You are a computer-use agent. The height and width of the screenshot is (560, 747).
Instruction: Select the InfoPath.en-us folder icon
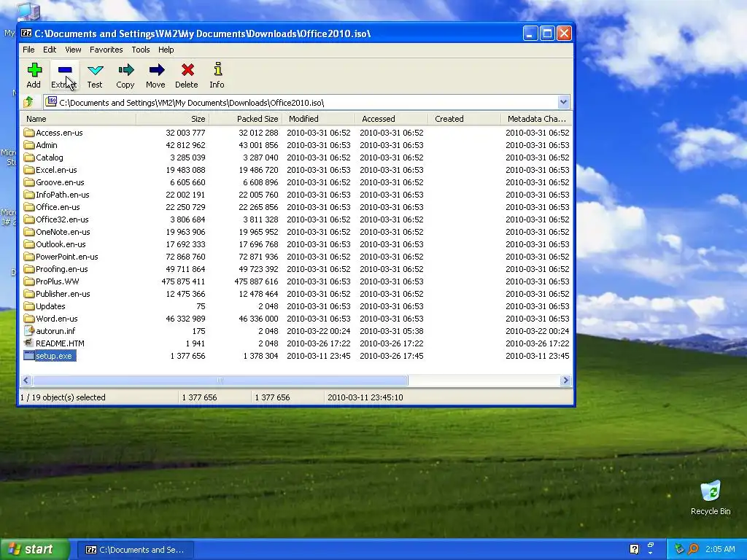tap(29, 194)
